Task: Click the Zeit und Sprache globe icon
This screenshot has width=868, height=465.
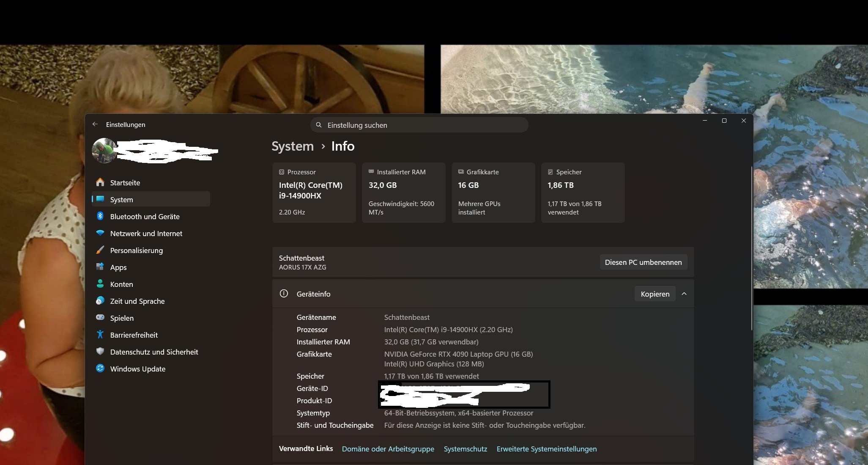Action: tap(100, 301)
